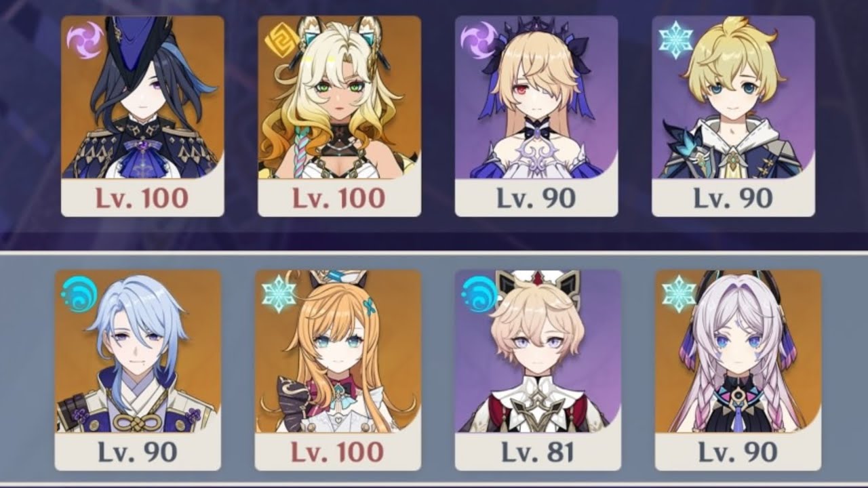Image resolution: width=868 pixels, height=488 pixels.
Task: Click the red Lv. 100 label on first card
Action: click(x=142, y=198)
